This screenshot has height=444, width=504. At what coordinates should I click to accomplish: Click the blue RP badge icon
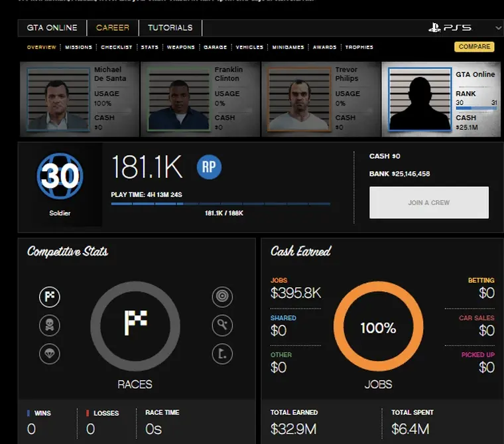tap(209, 168)
